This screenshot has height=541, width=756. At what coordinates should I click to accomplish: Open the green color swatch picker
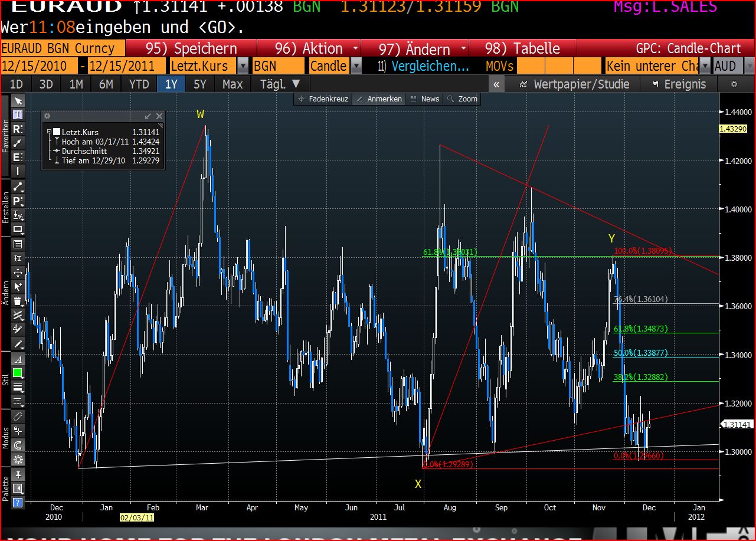tap(18, 373)
